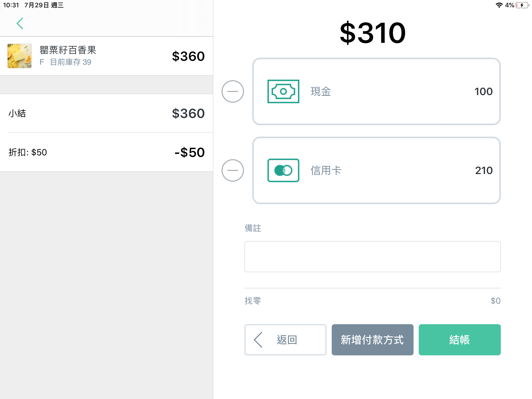Click the 小結 subtotal row

(107, 113)
